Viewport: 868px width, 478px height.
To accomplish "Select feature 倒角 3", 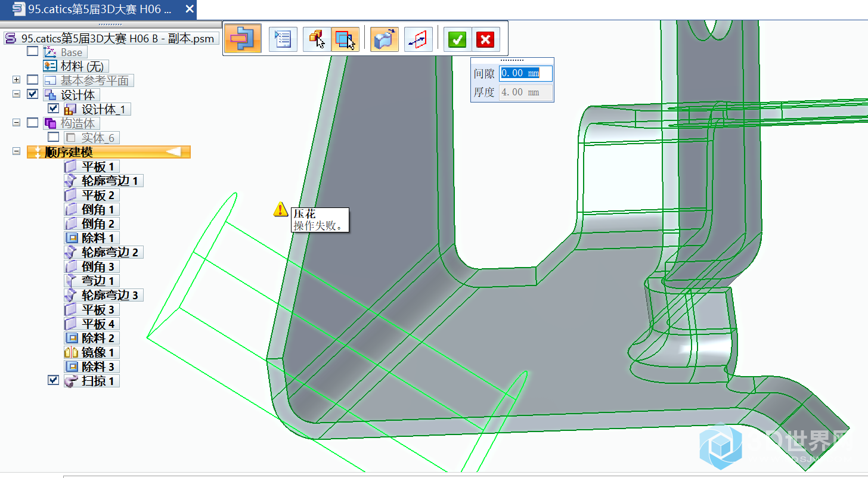I will coord(92,266).
